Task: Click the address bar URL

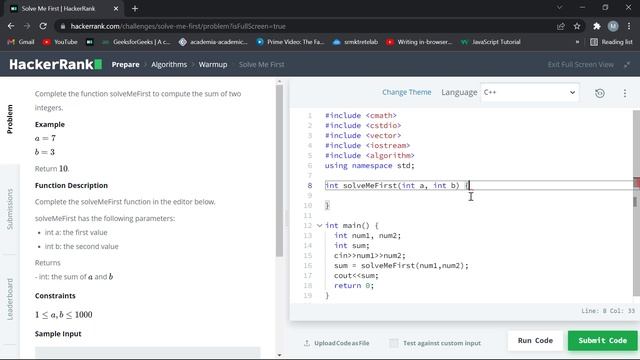Action: point(178,26)
